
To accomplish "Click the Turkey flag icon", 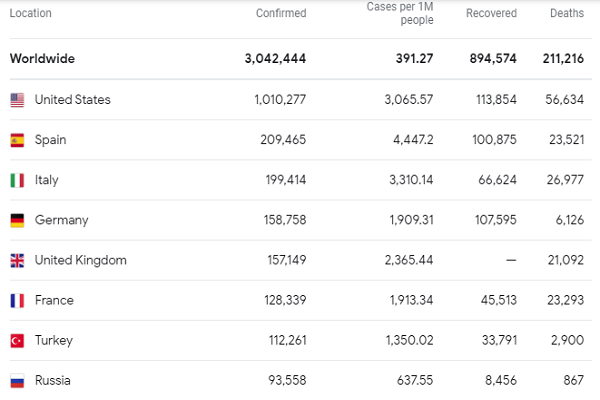I will click(x=17, y=340).
